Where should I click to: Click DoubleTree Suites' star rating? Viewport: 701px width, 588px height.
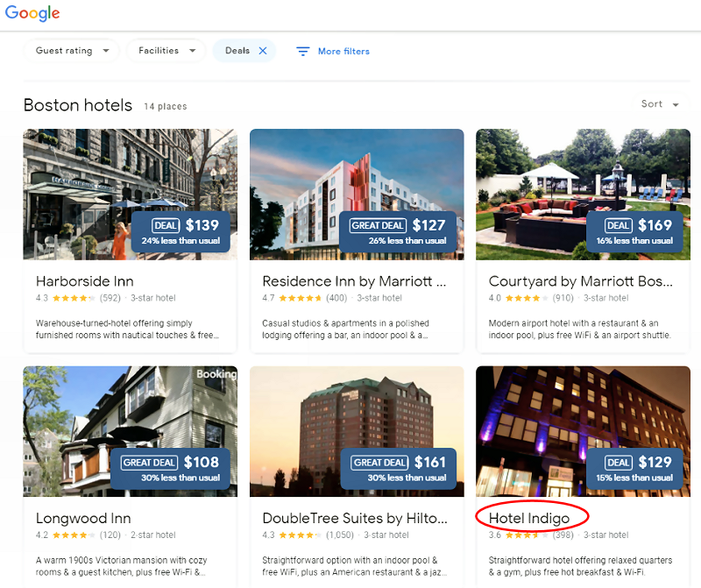point(301,535)
